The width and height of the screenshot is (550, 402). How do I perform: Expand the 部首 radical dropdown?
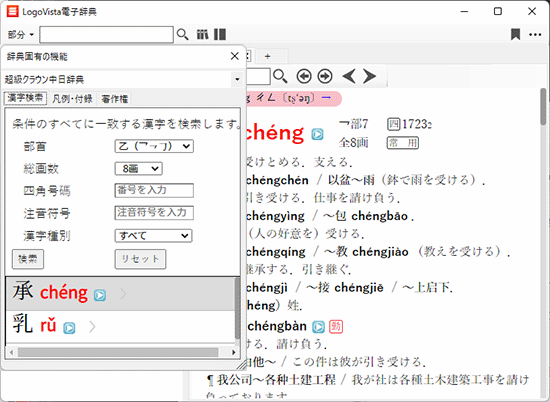154,146
